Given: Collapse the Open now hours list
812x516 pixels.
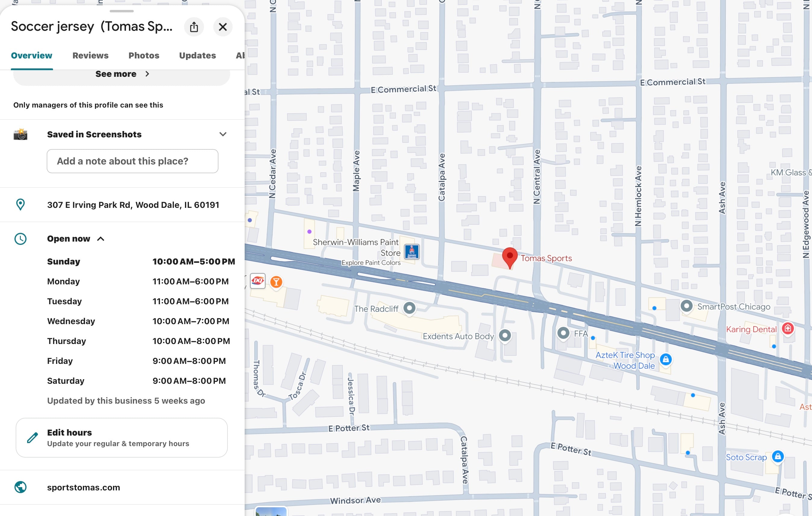Looking at the screenshot, I should click(x=101, y=239).
